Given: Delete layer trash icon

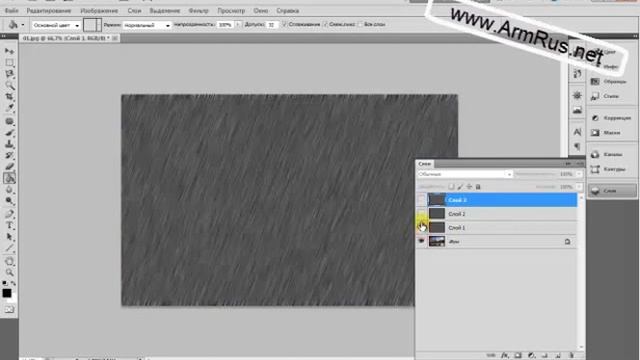Looking at the screenshot, I should coord(571,355).
